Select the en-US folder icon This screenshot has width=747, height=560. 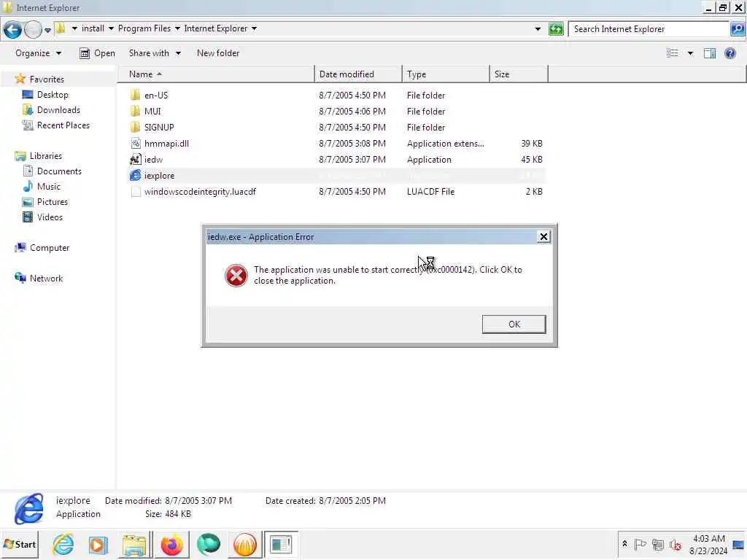135,96
